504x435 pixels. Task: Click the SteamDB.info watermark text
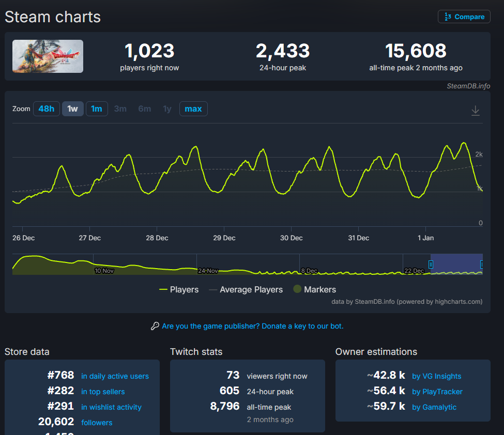pyautogui.click(x=468, y=86)
